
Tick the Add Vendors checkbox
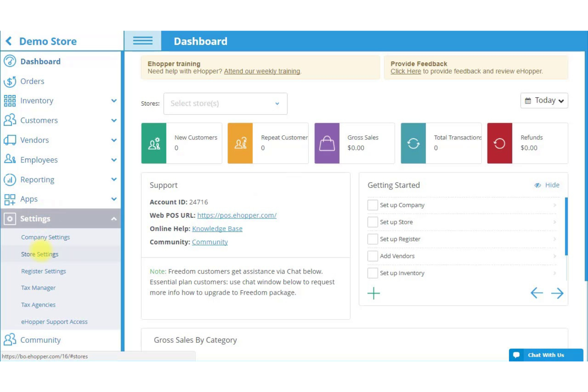point(372,256)
